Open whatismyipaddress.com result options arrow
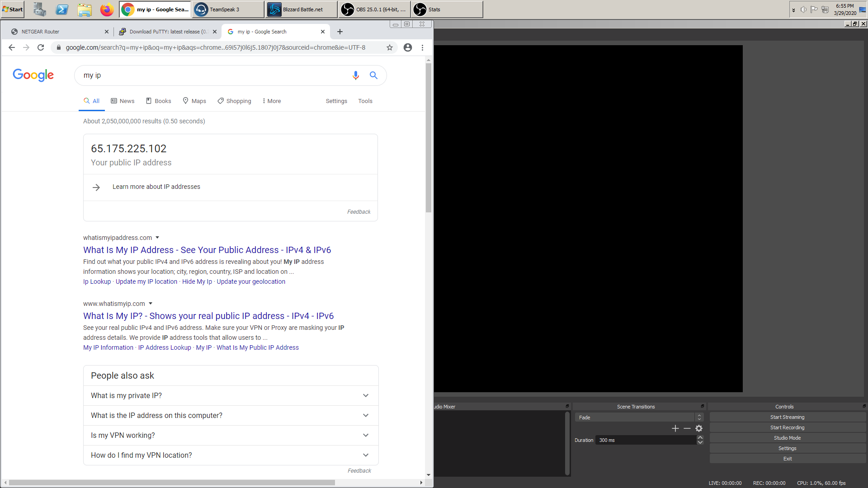This screenshot has height=488, width=868. coord(157,238)
